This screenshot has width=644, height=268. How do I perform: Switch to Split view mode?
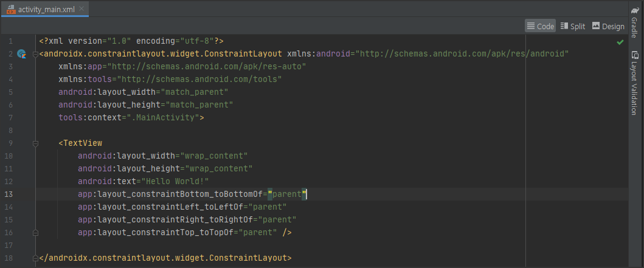(572, 26)
